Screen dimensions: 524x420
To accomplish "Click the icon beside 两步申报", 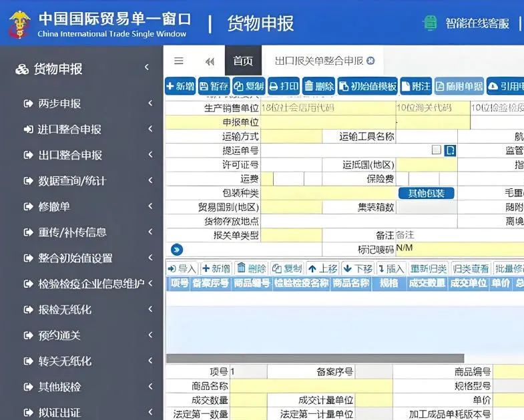I will coord(29,103).
